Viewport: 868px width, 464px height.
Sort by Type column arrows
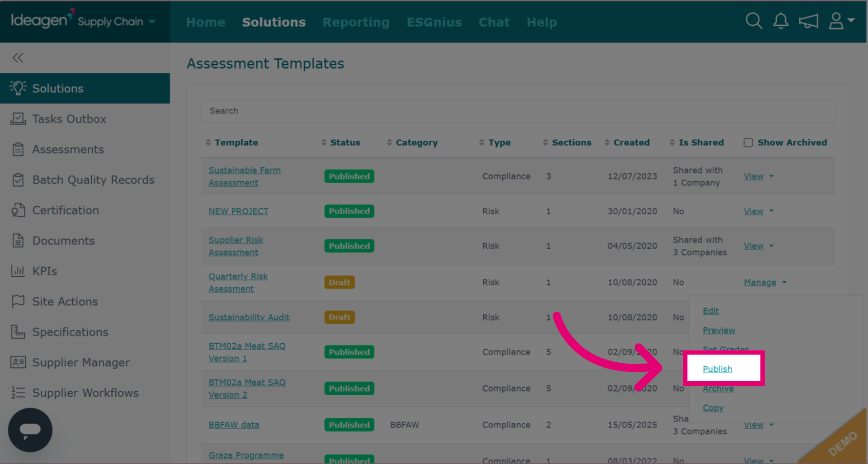click(481, 142)
